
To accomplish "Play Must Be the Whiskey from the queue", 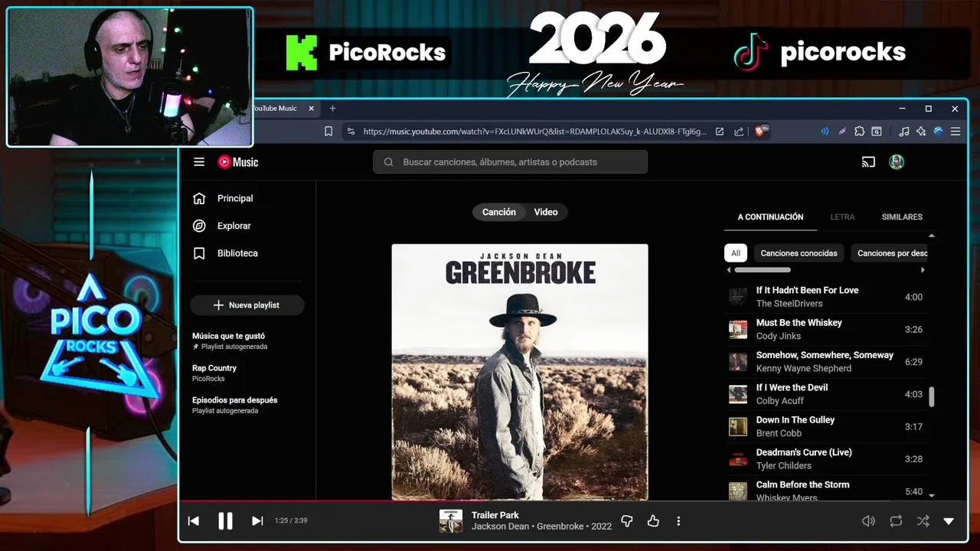I will pos(825,329).
